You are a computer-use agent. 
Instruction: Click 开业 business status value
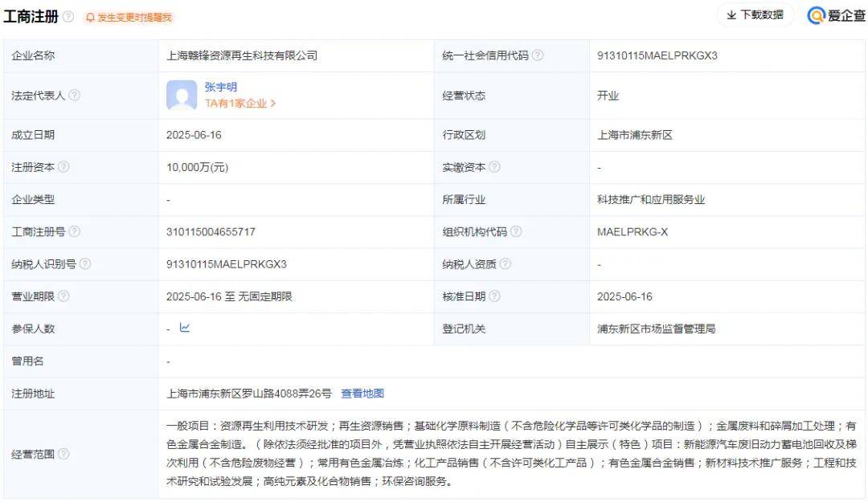pyautogui.click(x=608, y=96)
